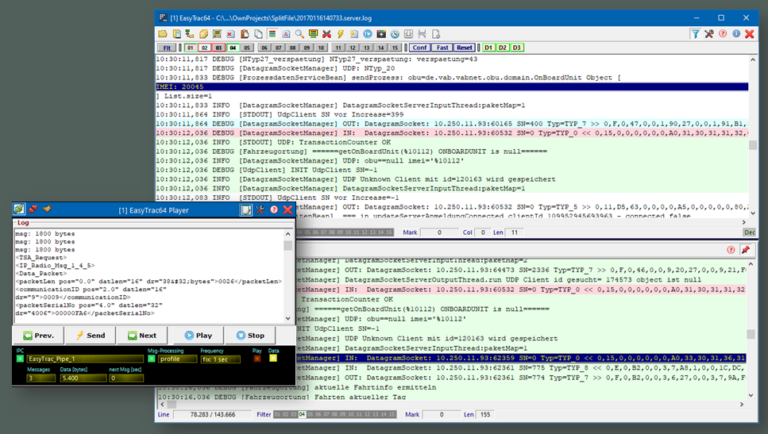768x434 pixels.
Task: Select filter tab 04 in the toolbar
Action: 233,47
